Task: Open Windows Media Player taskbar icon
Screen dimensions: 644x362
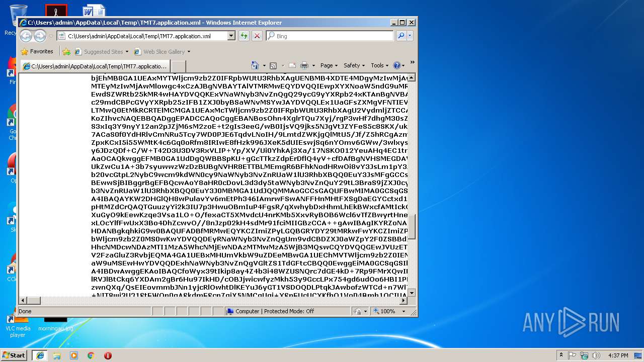Action: 74,355
